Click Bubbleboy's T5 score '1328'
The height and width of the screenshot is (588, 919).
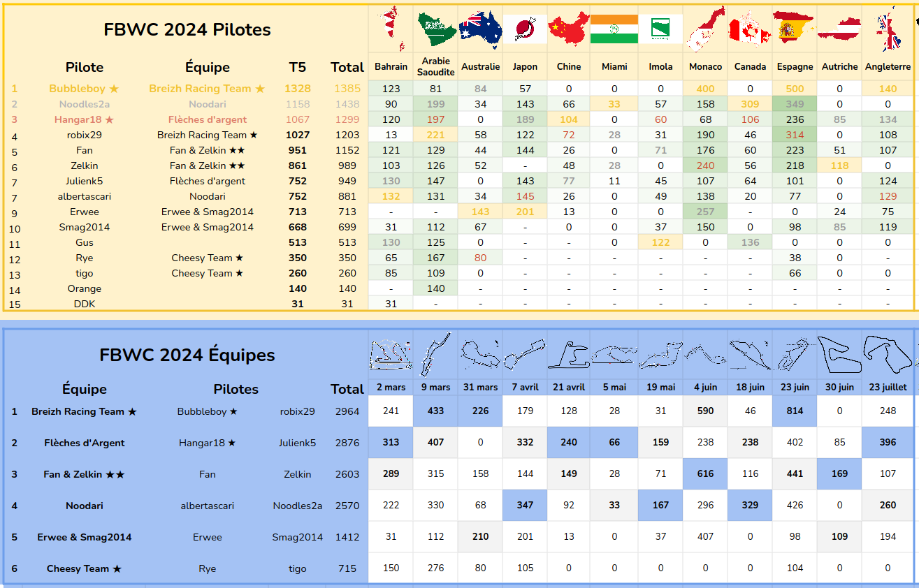click(x=297, y=89)
